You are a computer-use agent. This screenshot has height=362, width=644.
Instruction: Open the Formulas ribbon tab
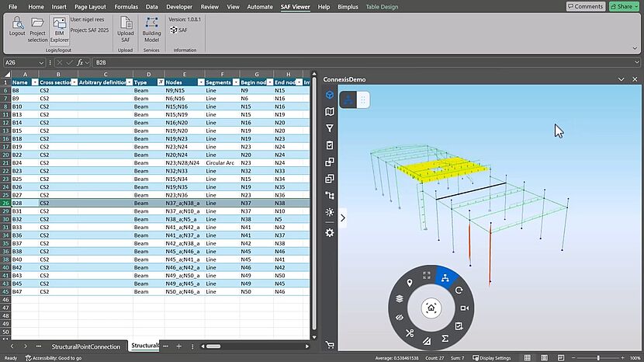point(126,6)
